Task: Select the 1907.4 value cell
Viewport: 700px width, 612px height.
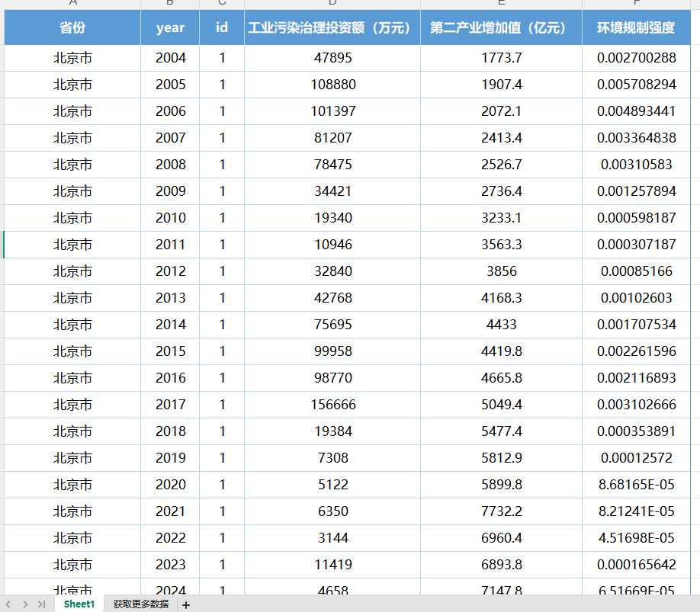Action: point(501,85)
